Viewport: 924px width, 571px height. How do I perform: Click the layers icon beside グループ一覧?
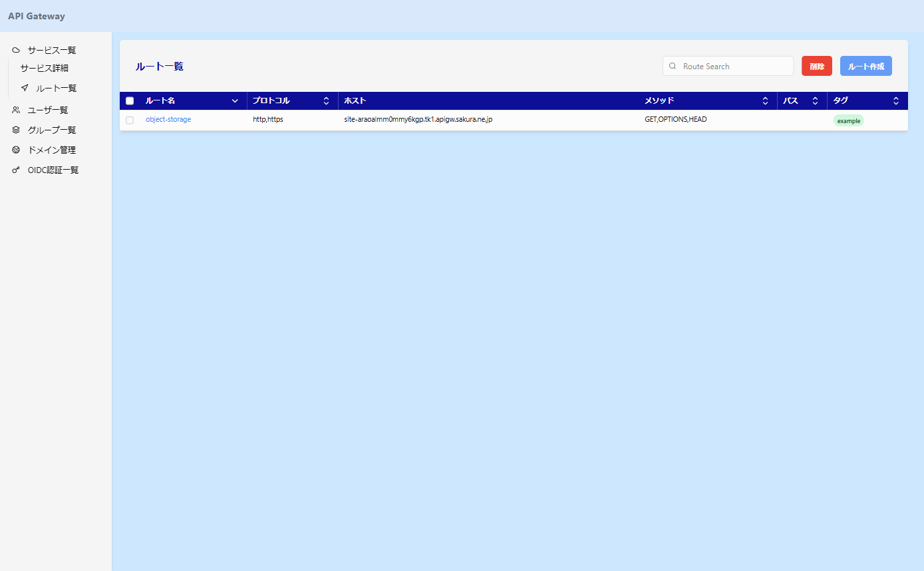(16, 130)
